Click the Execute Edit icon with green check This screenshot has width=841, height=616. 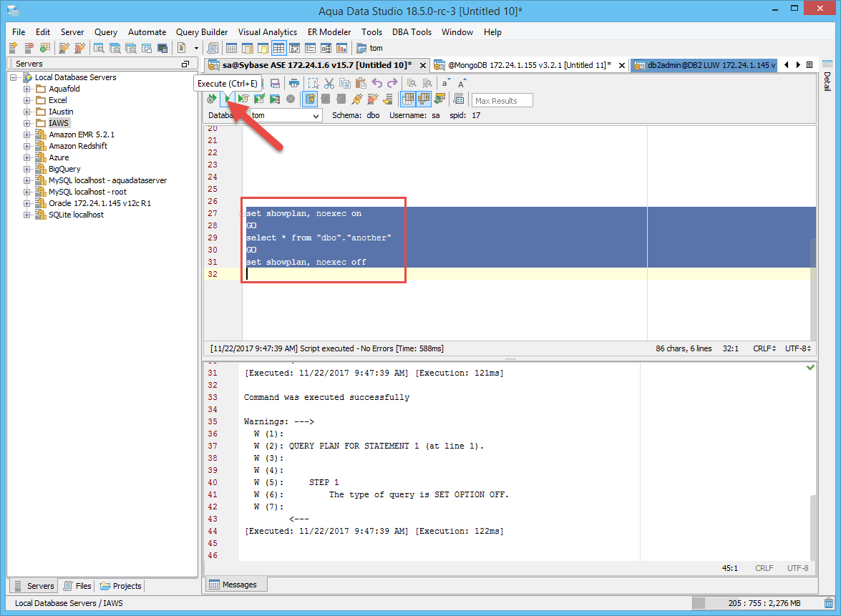pos(259,99)
